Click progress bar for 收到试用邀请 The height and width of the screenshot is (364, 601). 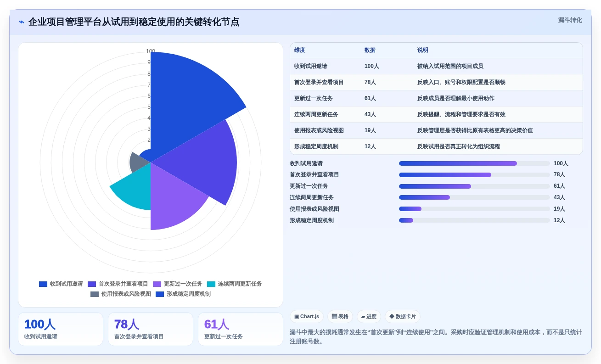click(474, 163)
